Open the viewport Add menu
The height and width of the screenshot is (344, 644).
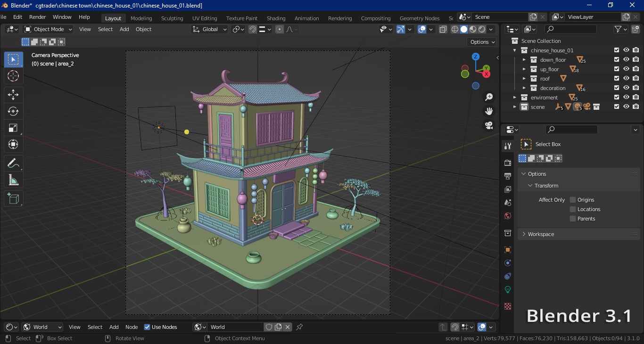(x=124, y=29)
